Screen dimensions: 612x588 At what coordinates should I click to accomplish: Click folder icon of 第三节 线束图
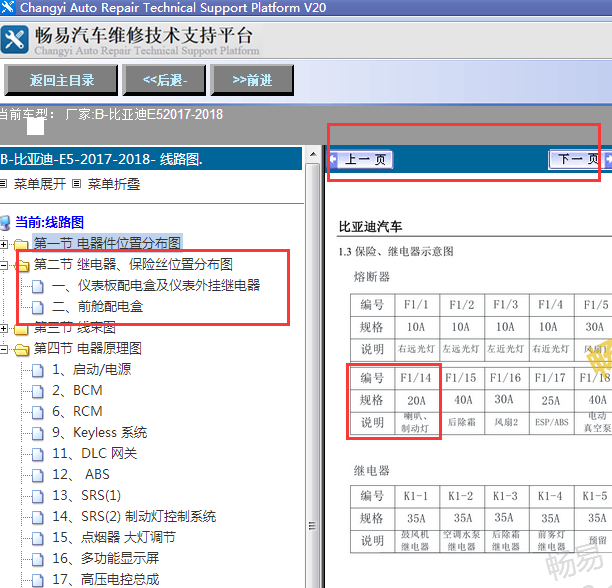pos(21,330)
